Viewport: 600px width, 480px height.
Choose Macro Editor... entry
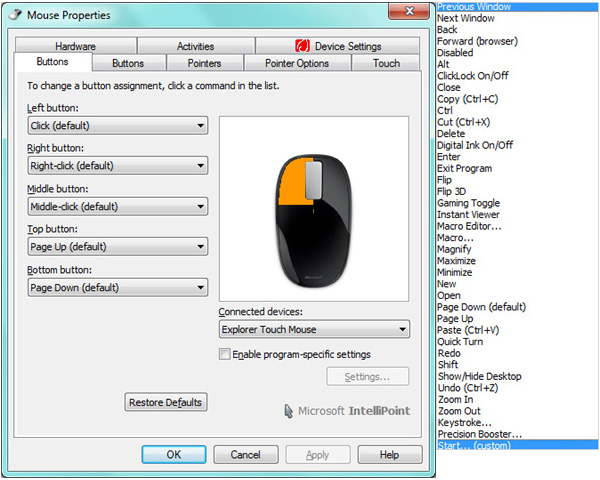(517, 226)
